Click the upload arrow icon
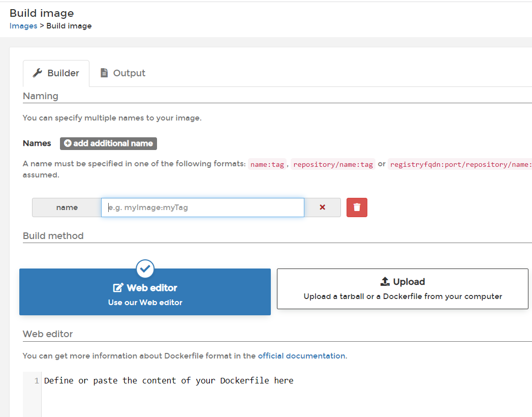Viewport: 532px width, 417px height. [x=385, y=282]
